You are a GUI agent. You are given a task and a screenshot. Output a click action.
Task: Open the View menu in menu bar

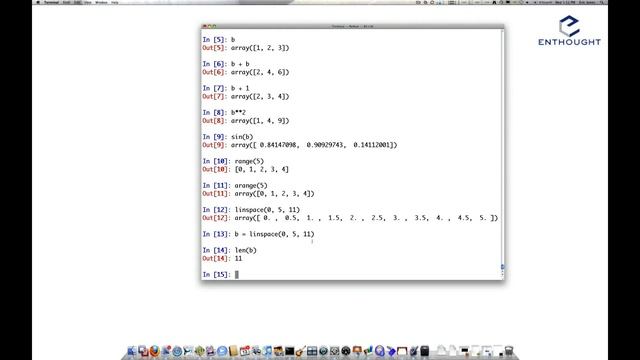pyautogui.click(x=88, y=2)
